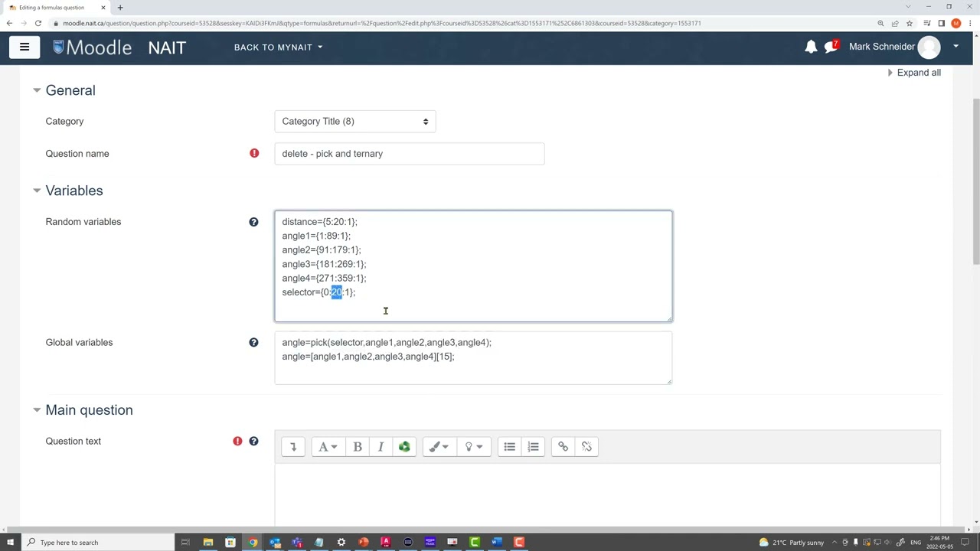
Task: Click the Moodle NAIT logo
Action: 119,47
